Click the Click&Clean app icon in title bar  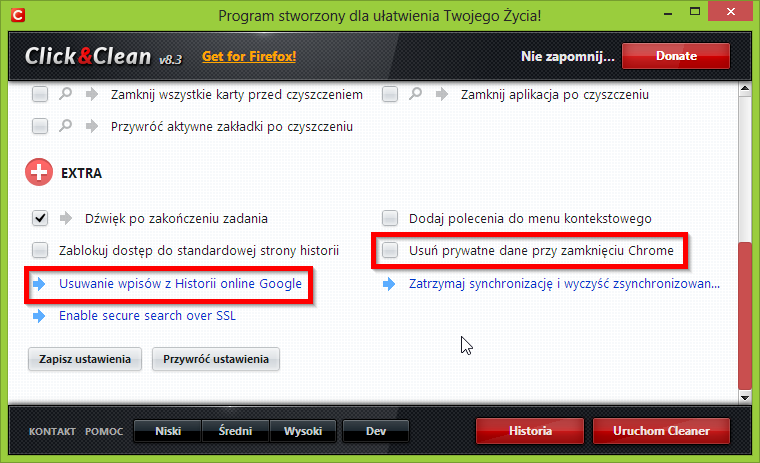tap(17, 15)
